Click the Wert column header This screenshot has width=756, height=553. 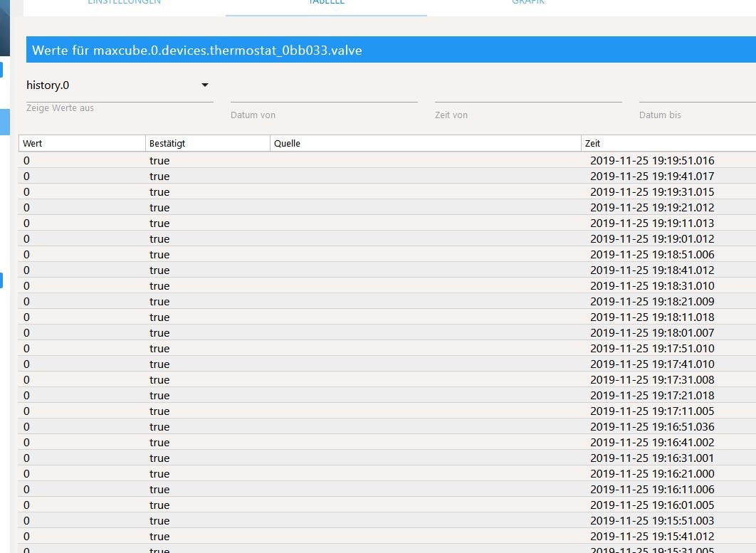pyautogui.click(x=82, y=143)
